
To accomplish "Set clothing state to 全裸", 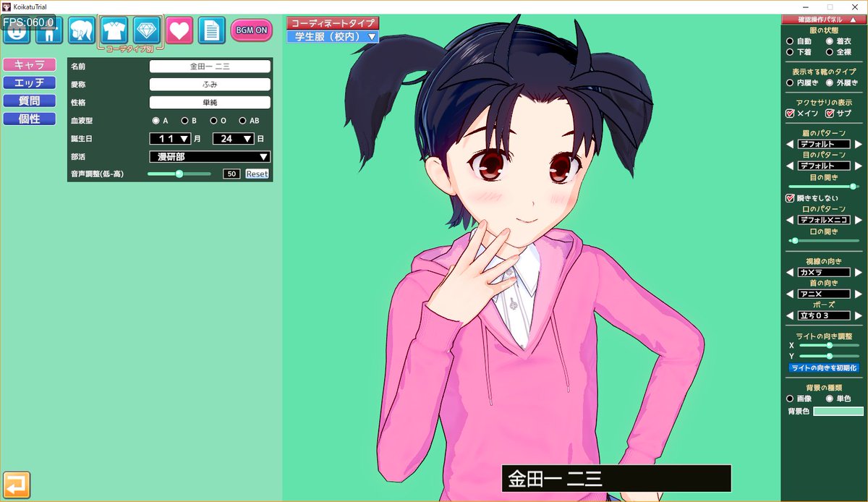I will 830,52.
